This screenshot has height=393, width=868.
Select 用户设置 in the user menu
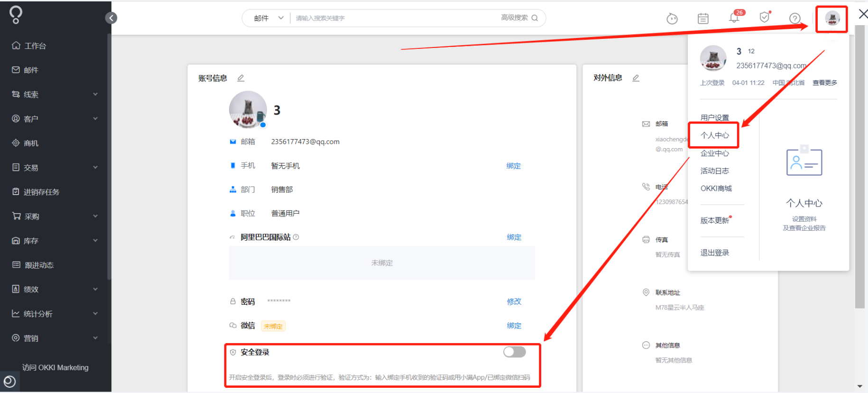coord(715,118)
